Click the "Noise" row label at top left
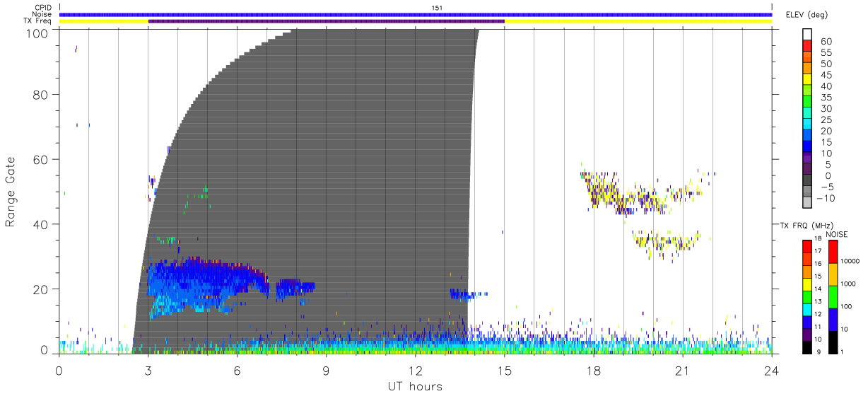The width and height of the screenshot is (868, 401). click(x=43, y=15)
